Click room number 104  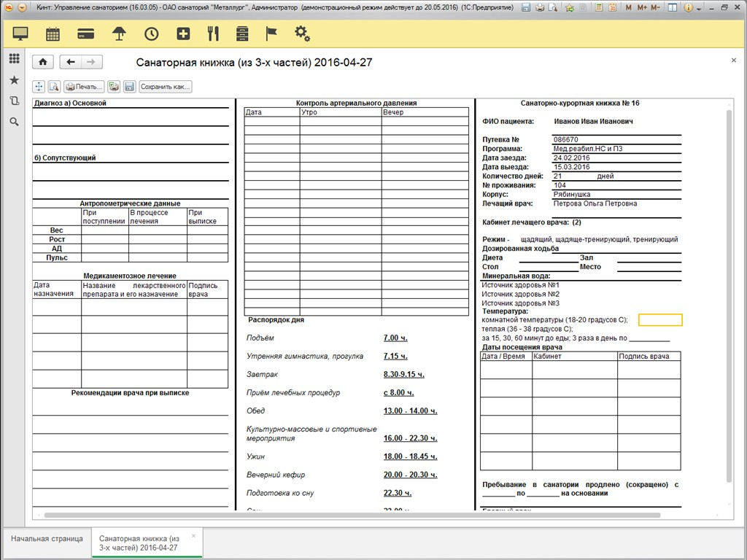[560, 185]
